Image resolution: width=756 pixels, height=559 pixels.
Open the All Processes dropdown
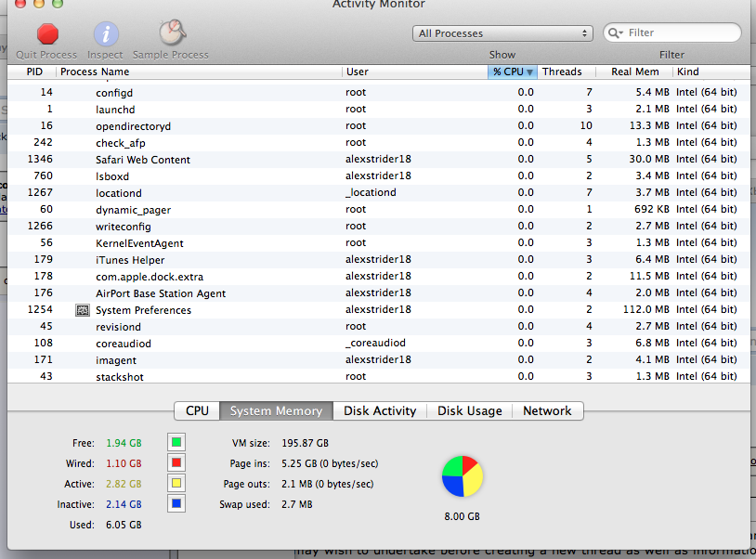click(502, 33)
